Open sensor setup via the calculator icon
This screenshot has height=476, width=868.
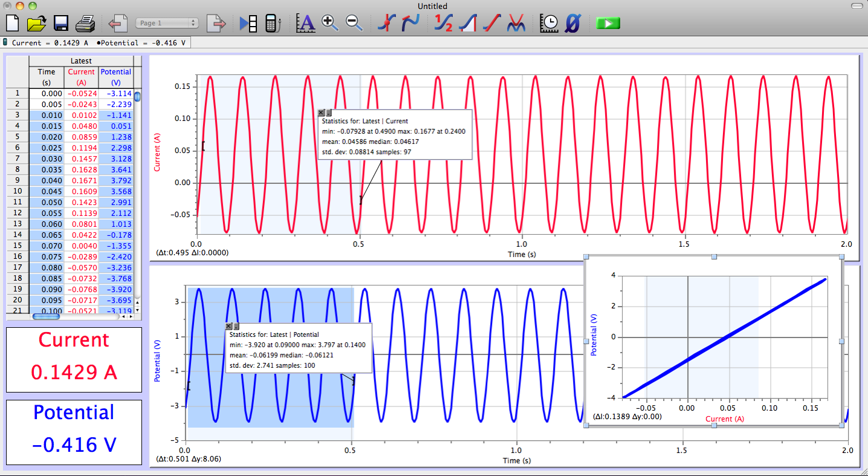pyautogui.click(x=273, y=23)
